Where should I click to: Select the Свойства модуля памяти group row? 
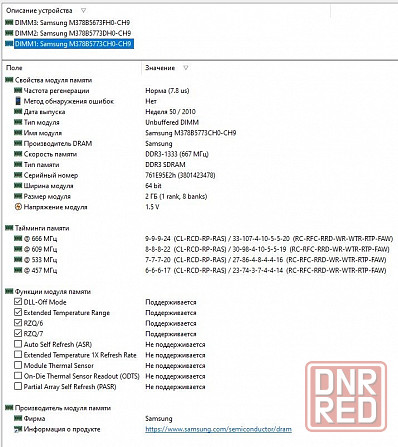pos(53,80)
